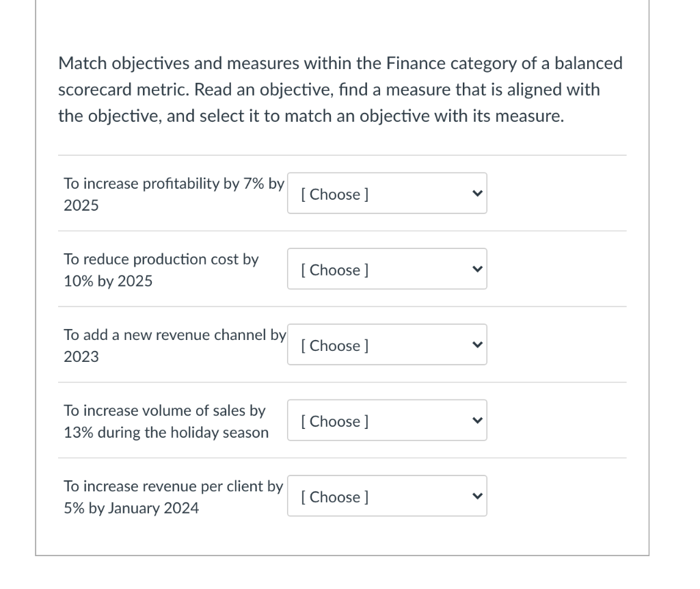The image size is (700, 589).
Task: Click the divider line above the first objective row
Action: click(x=342, y=155)
